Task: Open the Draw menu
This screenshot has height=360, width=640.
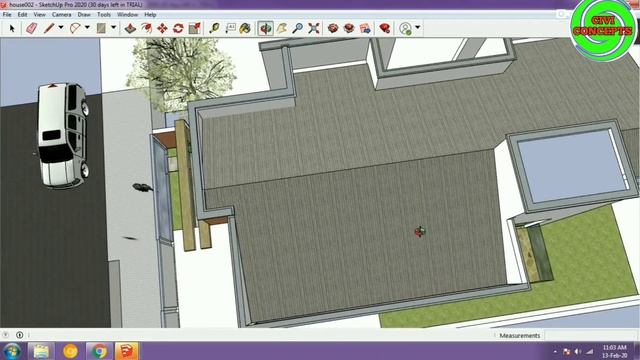Action: pos(84,15)
